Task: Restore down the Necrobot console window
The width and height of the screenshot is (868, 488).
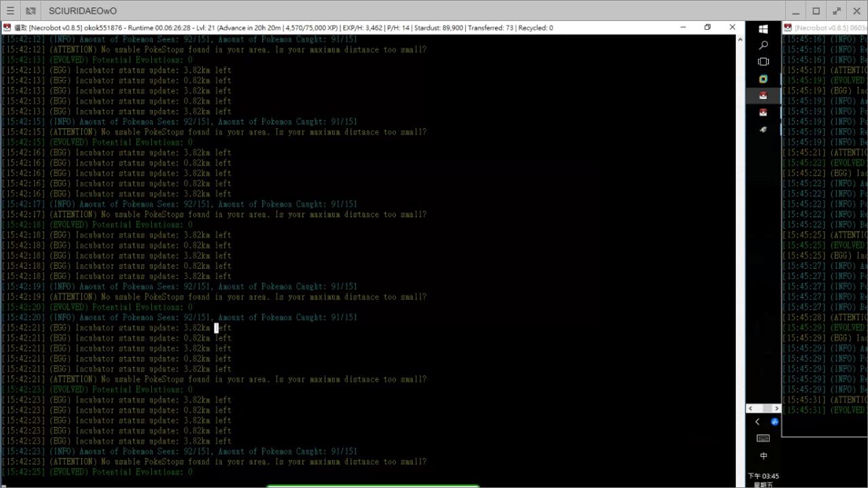Action: tap(707, 27)
